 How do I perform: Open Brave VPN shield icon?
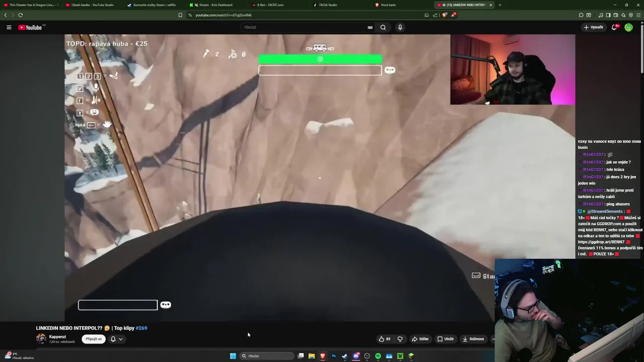pos(631,15)
